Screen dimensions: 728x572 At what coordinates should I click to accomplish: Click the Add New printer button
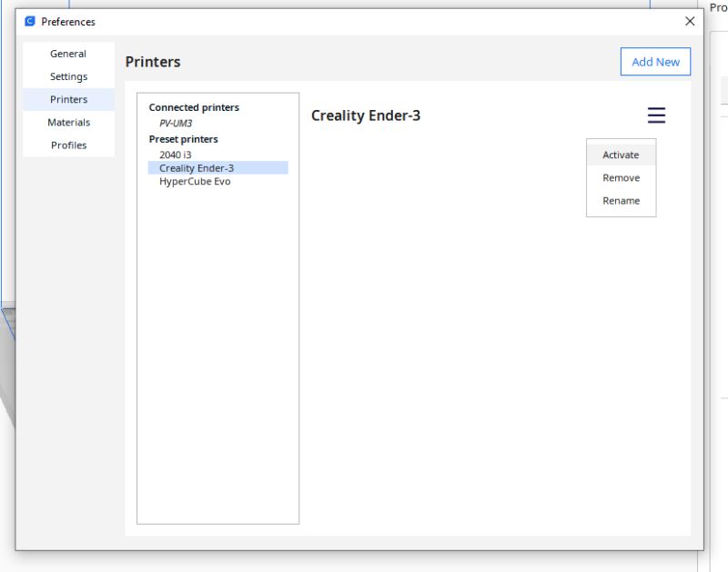point(655,61)
